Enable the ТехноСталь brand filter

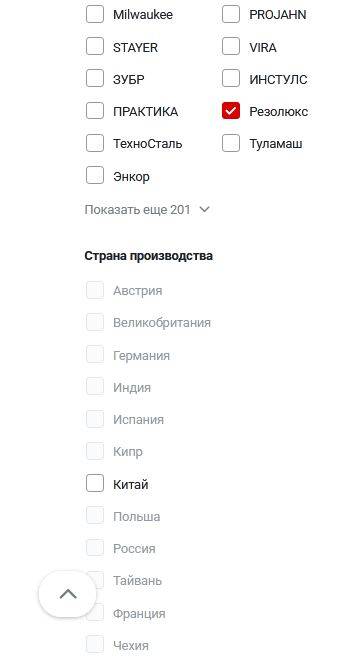(x=95, y=143)
